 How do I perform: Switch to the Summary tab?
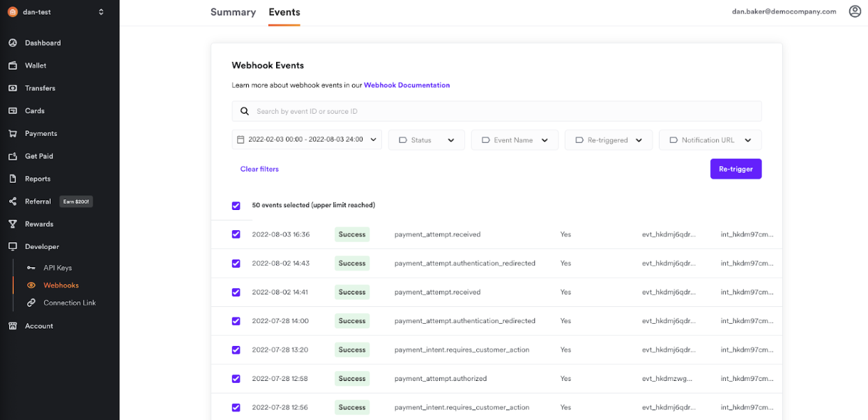(x=233, y=13)
